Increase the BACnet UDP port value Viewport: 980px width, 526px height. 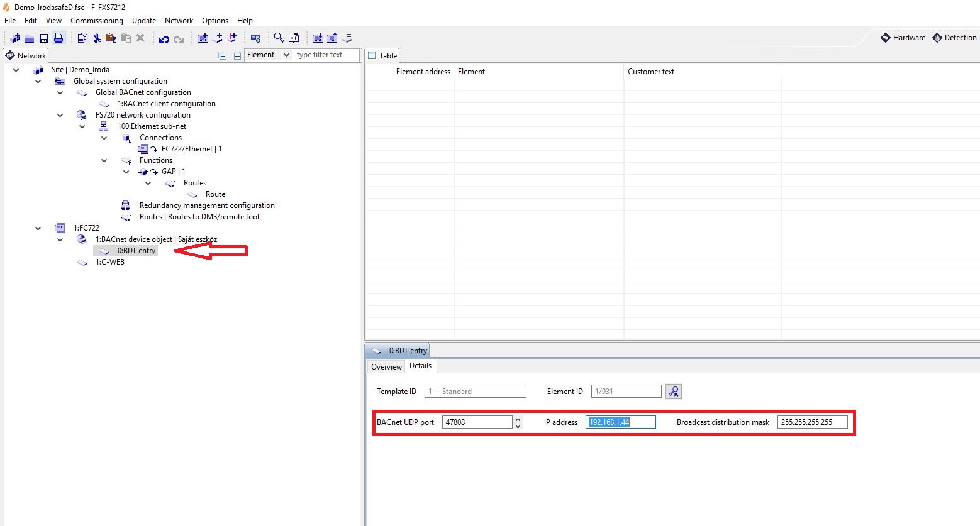pos(518,419)
